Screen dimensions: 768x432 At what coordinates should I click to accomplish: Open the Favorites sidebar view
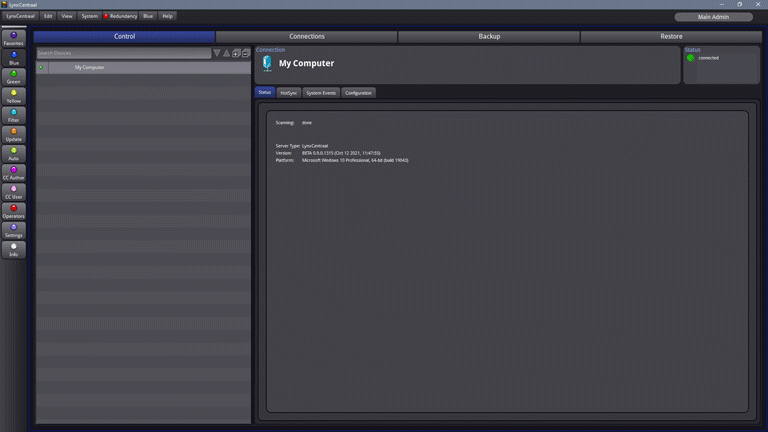14,39
